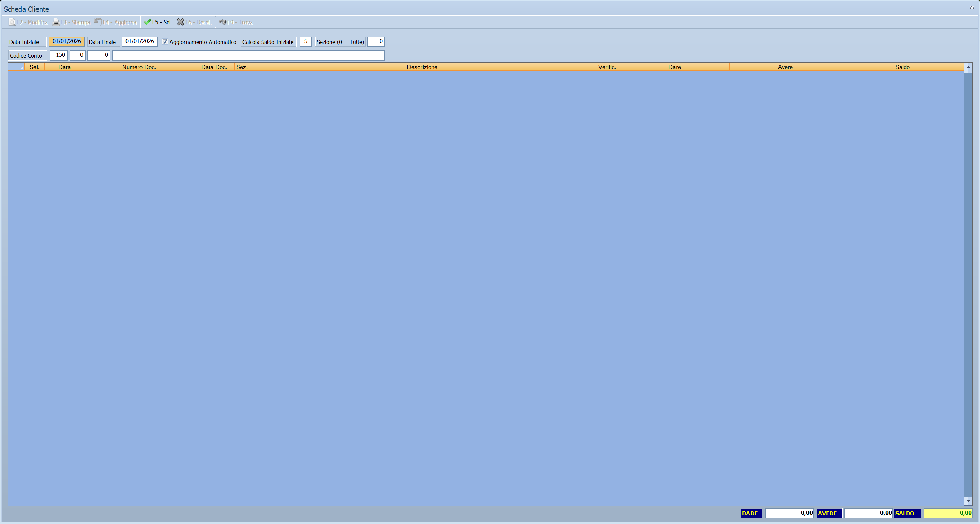Click the grid corner select-all cell

click(x=16, y=67)
